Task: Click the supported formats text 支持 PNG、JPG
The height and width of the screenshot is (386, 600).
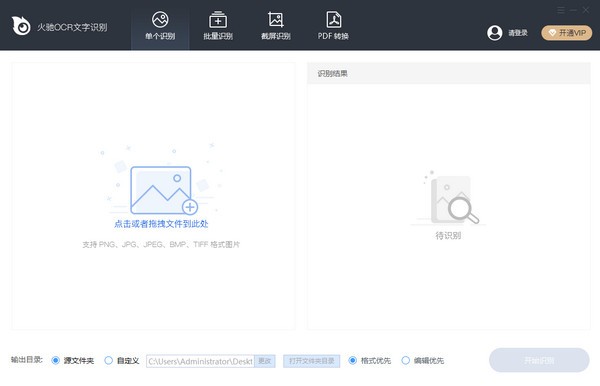Action: (x=161, y=244)
